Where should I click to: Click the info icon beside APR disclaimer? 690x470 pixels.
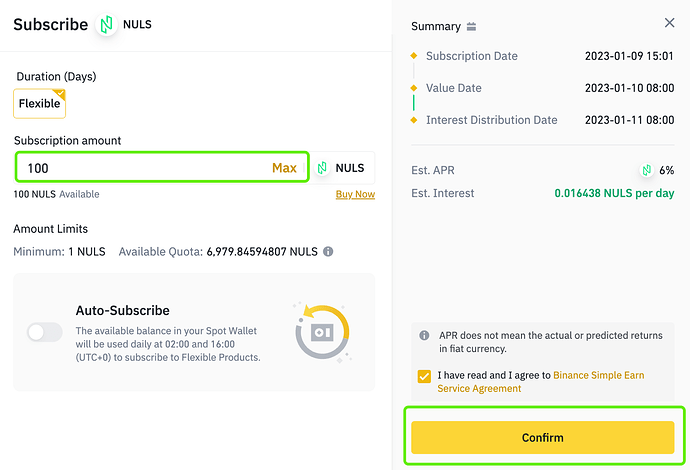[x=424, y=335]
